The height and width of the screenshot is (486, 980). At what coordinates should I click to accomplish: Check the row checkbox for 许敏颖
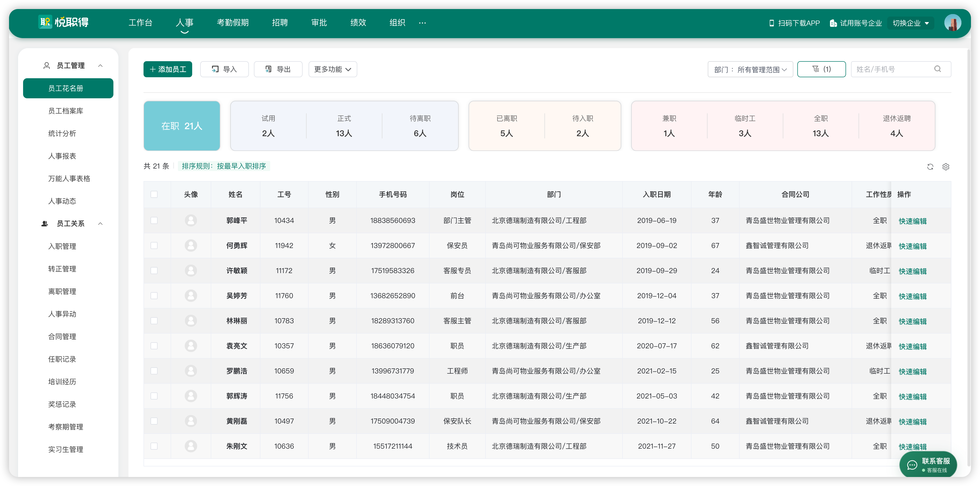point(154,270)
